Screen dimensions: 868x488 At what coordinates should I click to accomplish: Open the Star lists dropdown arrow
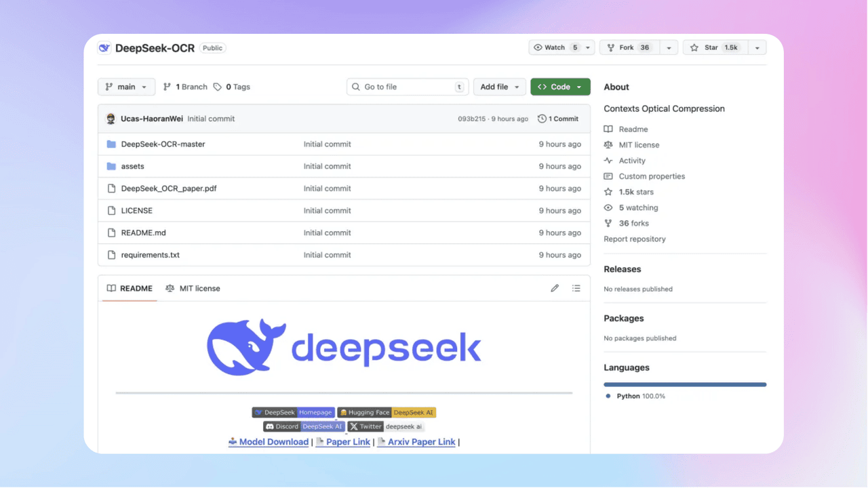[x=757, y=47]
